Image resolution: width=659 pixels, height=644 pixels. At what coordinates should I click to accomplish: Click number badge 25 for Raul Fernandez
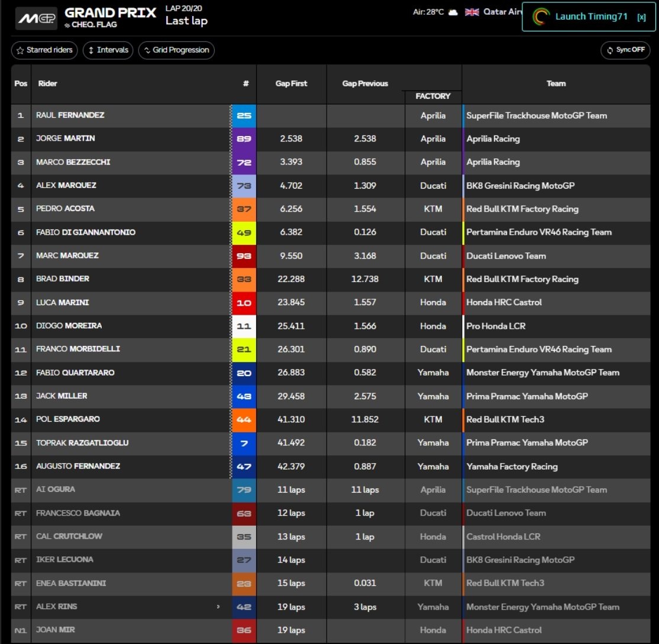click(x=244, y=115)
